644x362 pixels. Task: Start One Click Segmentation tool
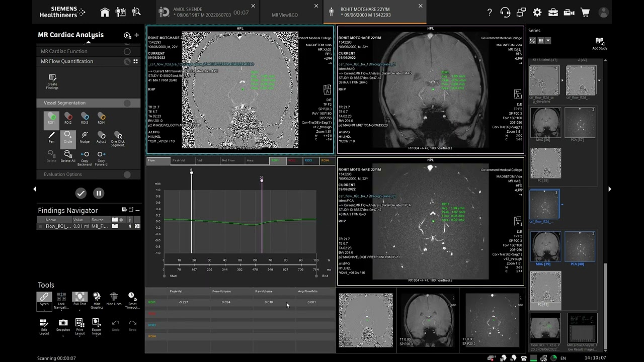tap(118, 139)
